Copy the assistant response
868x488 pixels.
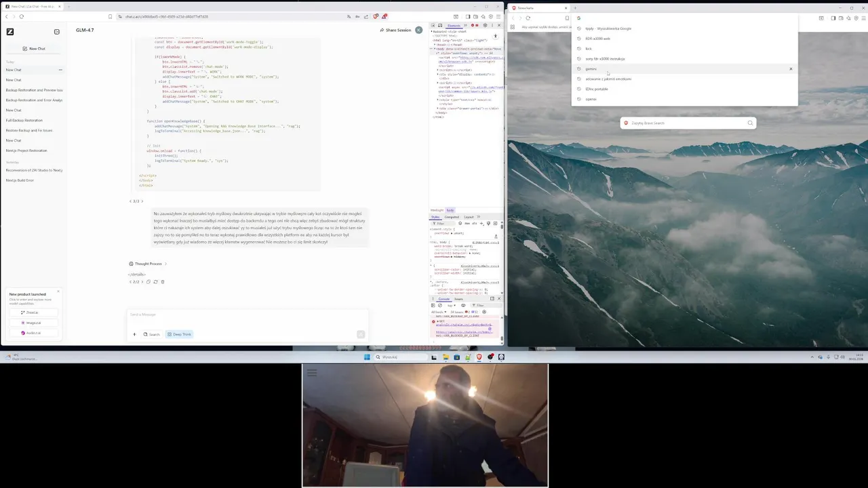click(149, 282)
